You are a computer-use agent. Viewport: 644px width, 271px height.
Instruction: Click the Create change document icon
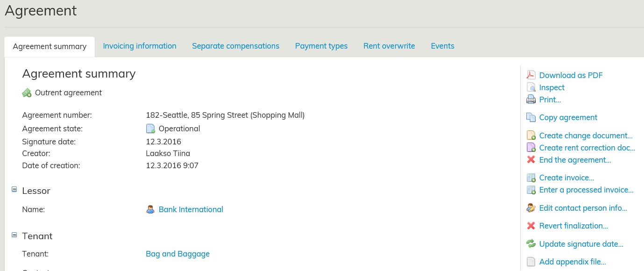(531, 135)
